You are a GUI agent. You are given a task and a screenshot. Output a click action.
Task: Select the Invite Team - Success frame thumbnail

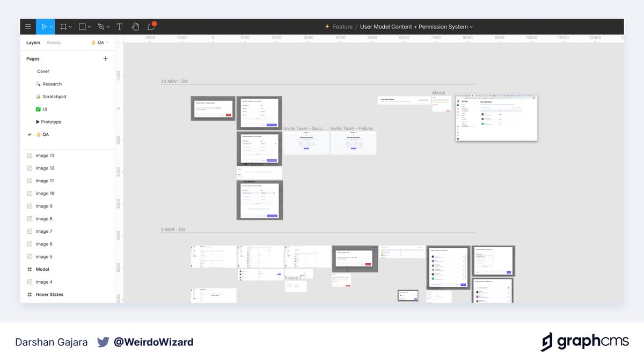pos(306,143)
